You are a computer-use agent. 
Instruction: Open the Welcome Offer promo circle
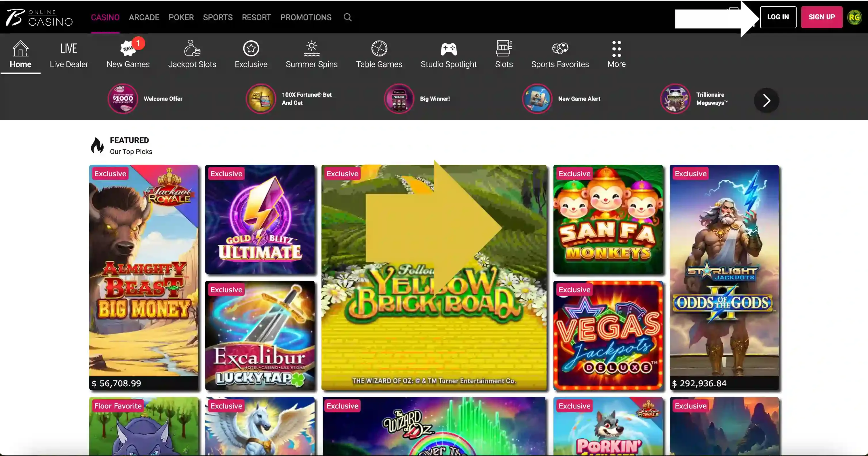point(123,99)
